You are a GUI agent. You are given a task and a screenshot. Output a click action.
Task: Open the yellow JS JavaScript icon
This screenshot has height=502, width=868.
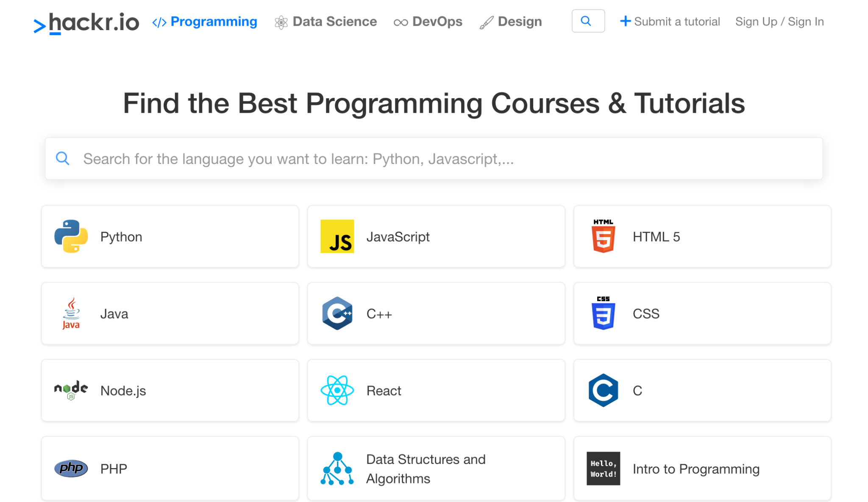point(337,236)
